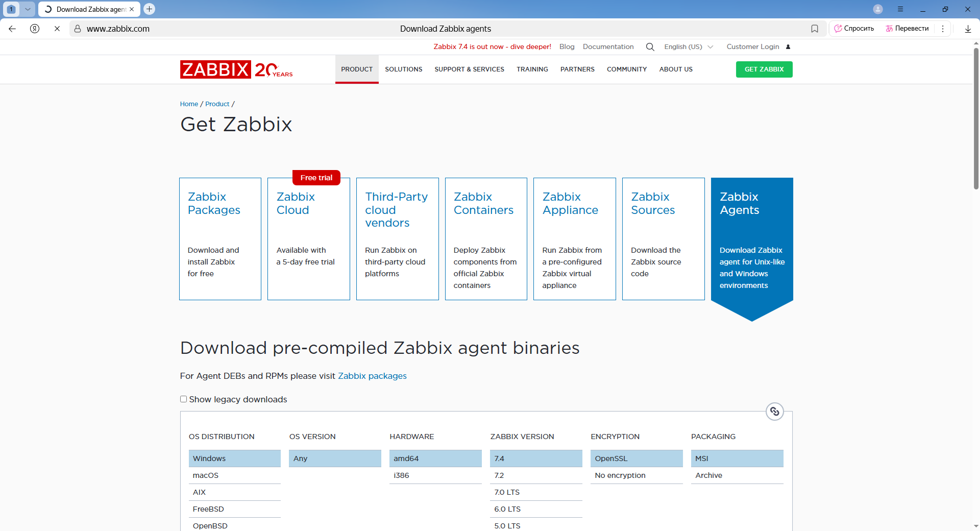Screen dimensions: 980x531
Task: Select the Zabbix Sources card
Action: pos(663,239)
